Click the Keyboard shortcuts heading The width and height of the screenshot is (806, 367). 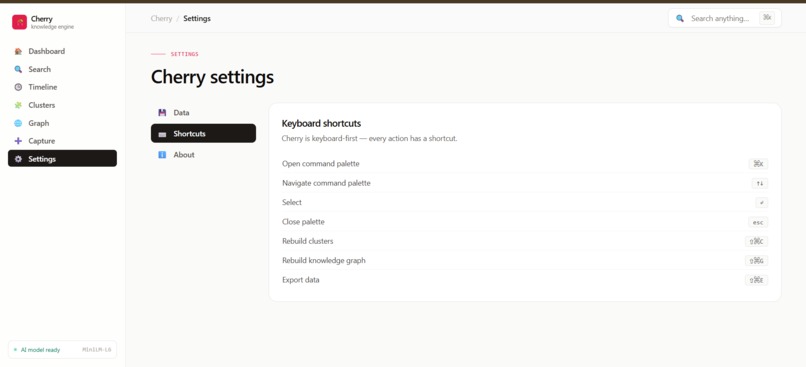click(x=321, y=123)
